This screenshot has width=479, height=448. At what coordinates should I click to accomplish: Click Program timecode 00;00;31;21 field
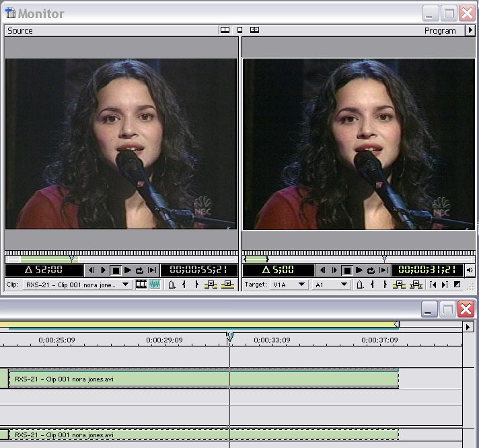pos(427,270)
